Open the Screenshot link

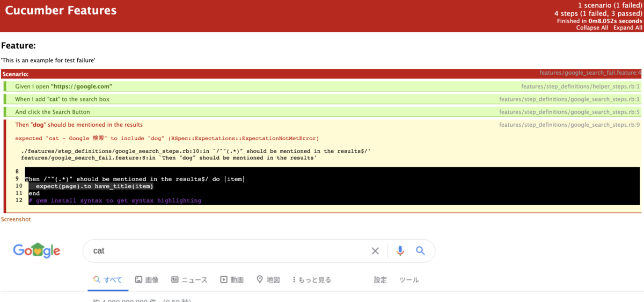pos(16,219)
